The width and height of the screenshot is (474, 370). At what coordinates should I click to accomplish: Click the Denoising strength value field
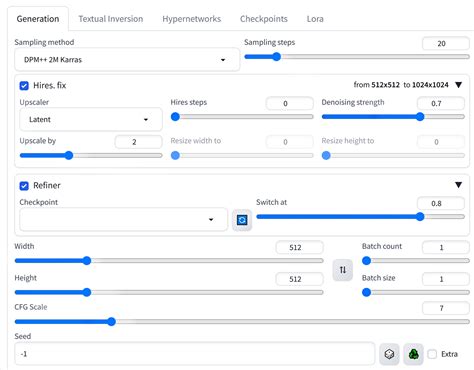click(441, 103)
